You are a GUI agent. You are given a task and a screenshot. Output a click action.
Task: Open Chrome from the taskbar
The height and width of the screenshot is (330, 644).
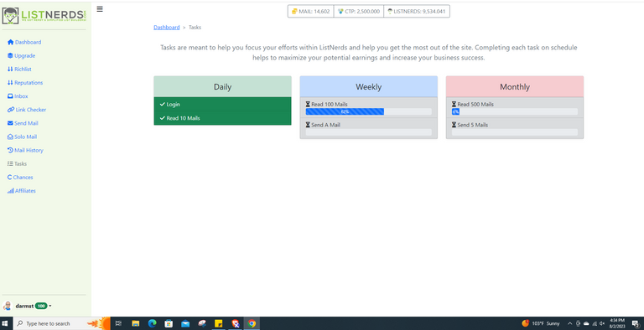pos(252,323)
